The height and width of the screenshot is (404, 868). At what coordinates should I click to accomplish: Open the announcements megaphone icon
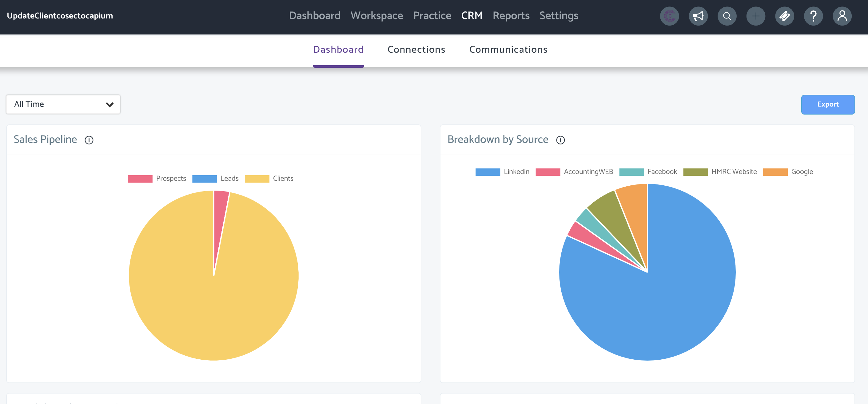pos(698,16)
